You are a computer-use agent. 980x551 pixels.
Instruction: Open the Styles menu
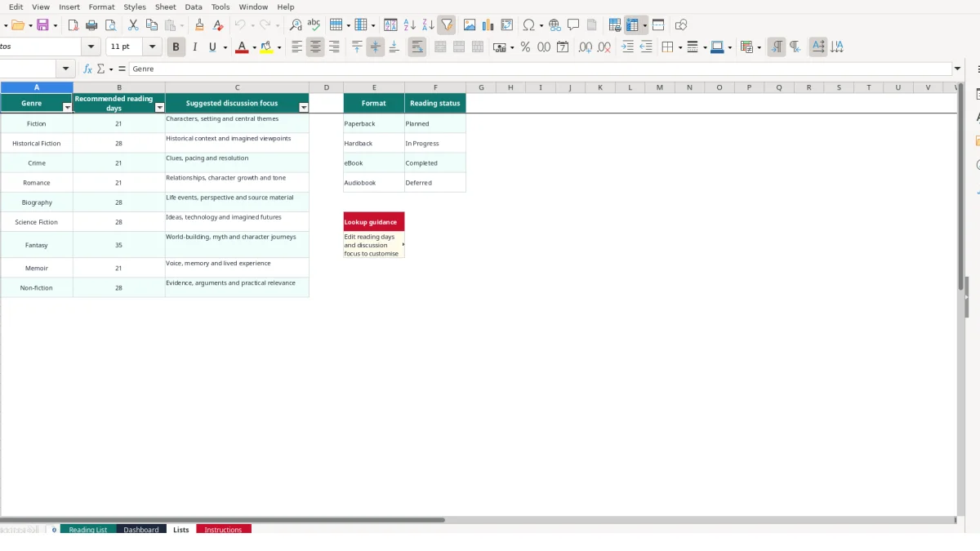(135, 7)
